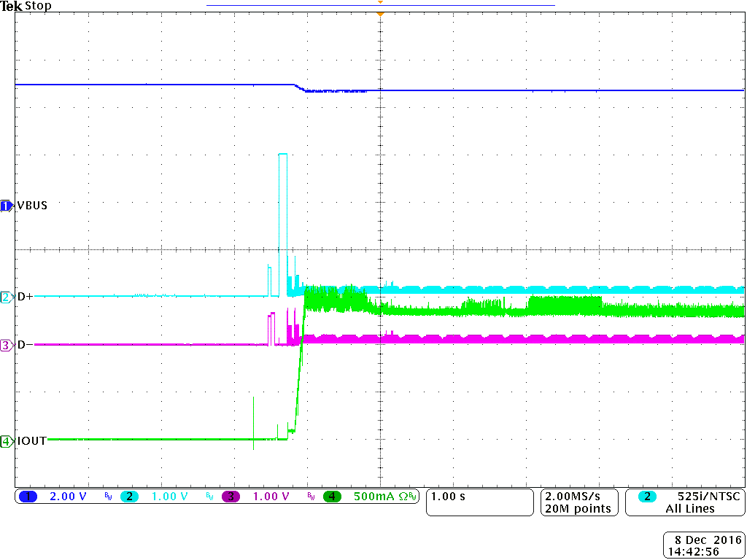Click the Stop acquisition status label
Screen dimensions: 747x560
[x=37, y=6]
